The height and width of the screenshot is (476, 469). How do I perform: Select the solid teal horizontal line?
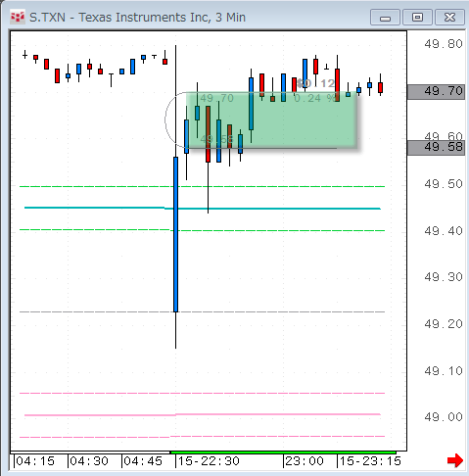click(203, 208)
